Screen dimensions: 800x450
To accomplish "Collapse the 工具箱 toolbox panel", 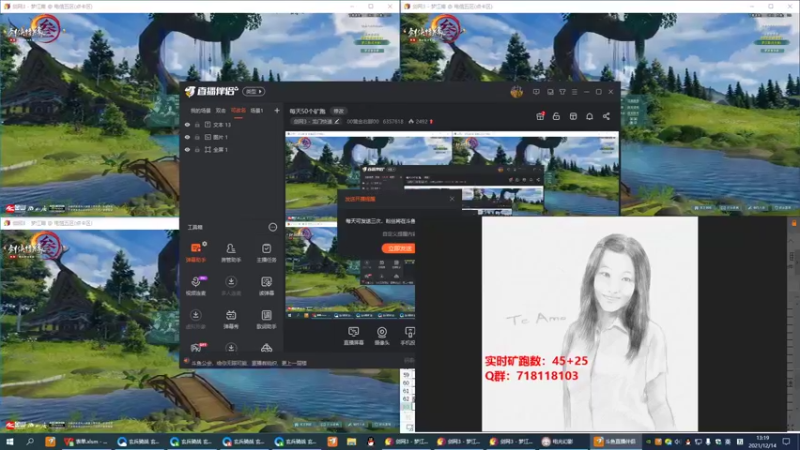I will (273, 227).
